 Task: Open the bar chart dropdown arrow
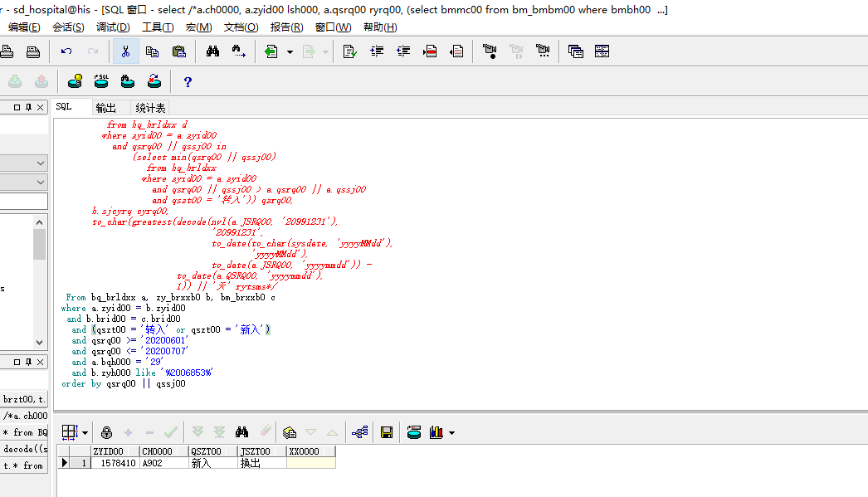tap(451, 433)
